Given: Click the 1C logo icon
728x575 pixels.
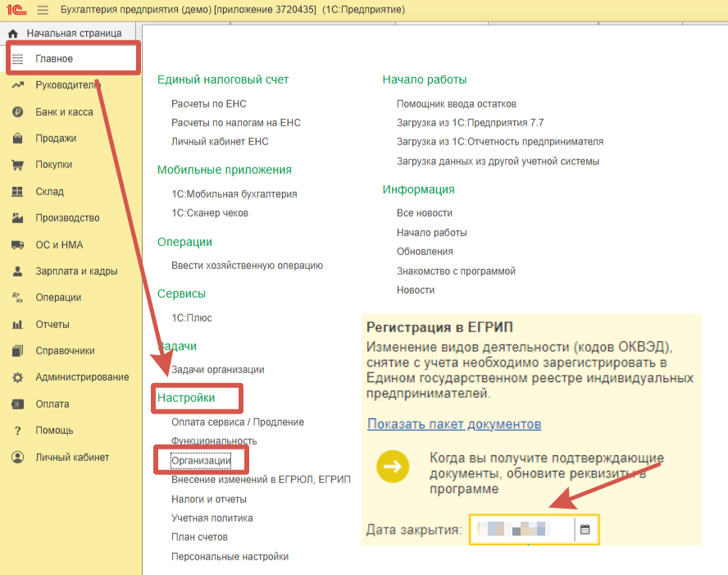Looking at the screenshot, I should point(16,9).
